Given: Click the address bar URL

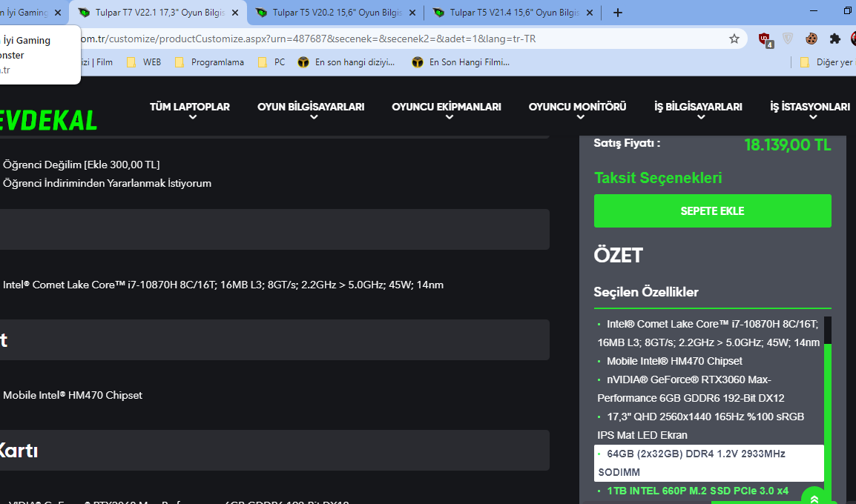Looking at the screenshot, I should click(309, 39).
